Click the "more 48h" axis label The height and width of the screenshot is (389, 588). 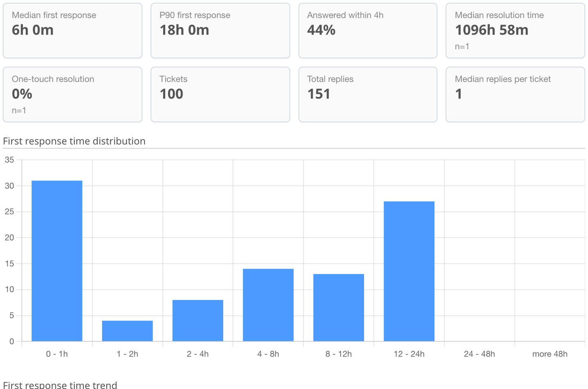(550, 354)
